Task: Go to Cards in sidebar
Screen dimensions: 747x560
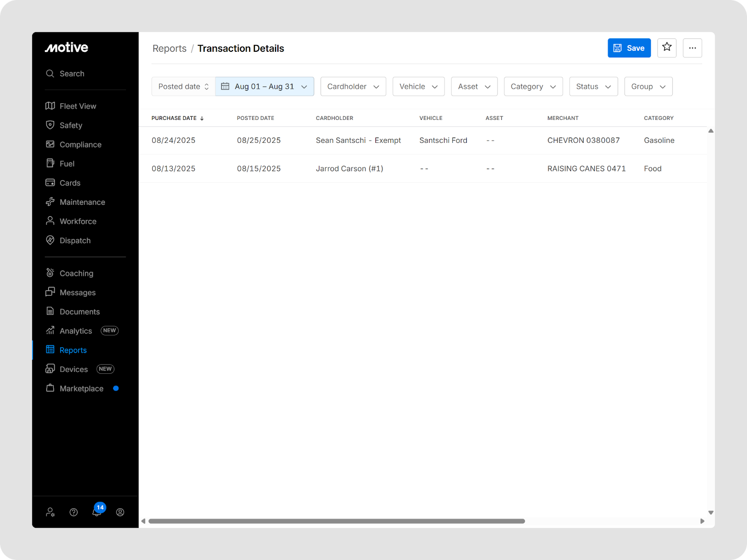Action: tap(70, 183)
